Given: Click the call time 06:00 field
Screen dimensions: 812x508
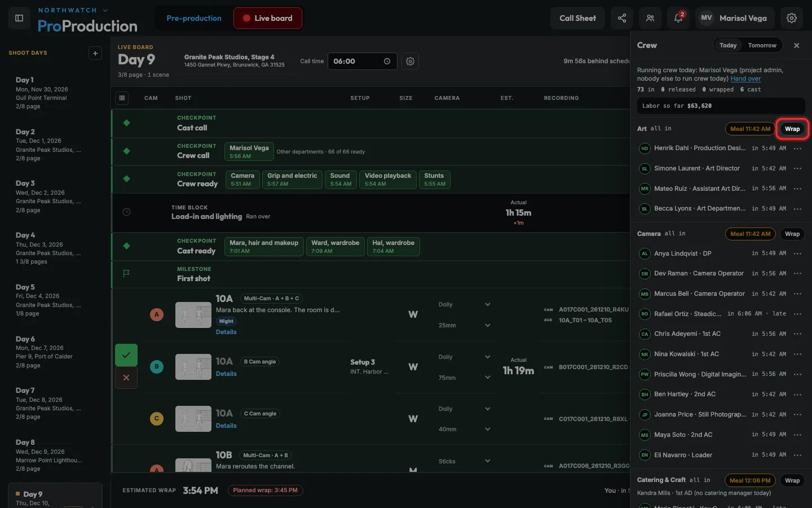Looking at the screenshot, I should tap(362, 61).
